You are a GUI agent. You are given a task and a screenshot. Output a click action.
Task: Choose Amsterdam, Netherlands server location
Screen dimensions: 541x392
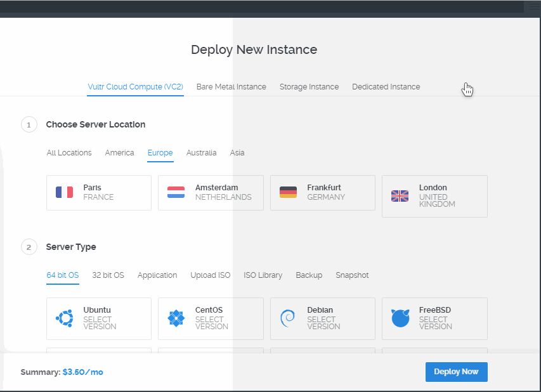tap(211, 193)
